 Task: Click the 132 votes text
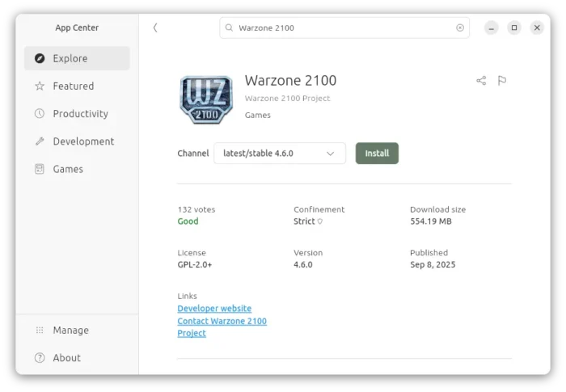pos(196,209)
